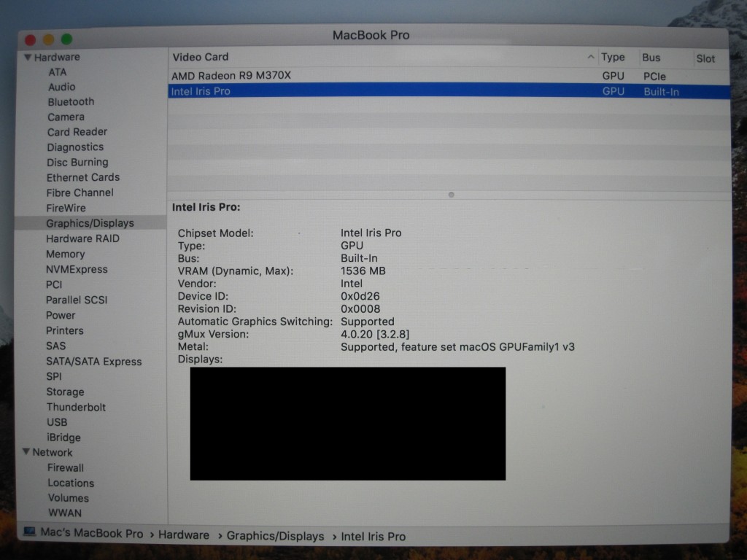Open Hardware RAID section

82,238
